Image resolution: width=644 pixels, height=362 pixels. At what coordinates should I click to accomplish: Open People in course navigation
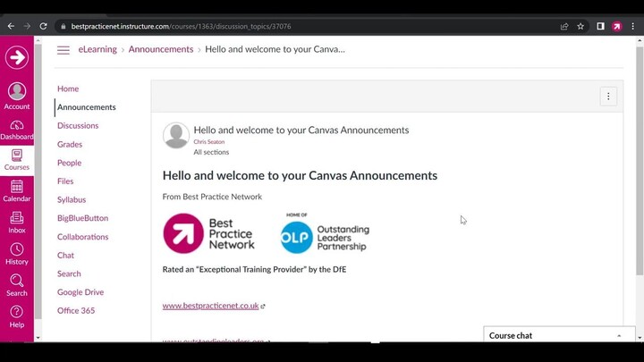click(x=70, y=163)
